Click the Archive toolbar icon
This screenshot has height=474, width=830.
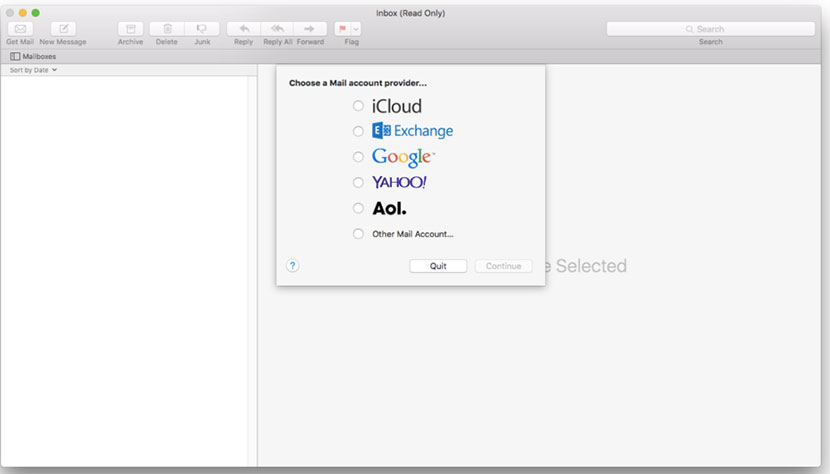pos(130,29)
